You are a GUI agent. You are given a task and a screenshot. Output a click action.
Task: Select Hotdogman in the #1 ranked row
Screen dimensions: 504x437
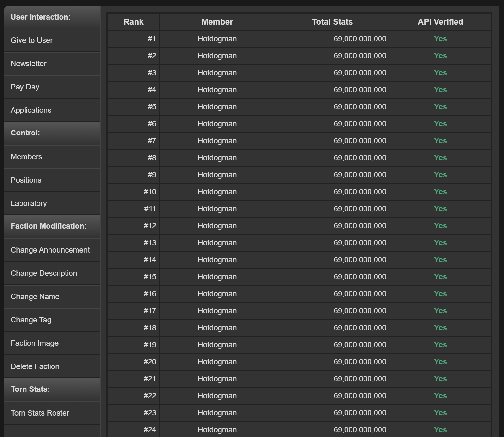[x=217, y=39]
